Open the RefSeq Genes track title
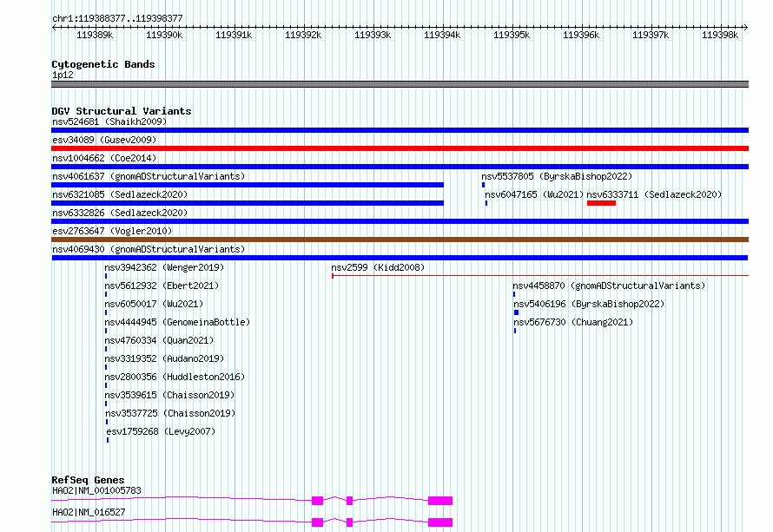This screenshot has width=773, height=532. 88,480
